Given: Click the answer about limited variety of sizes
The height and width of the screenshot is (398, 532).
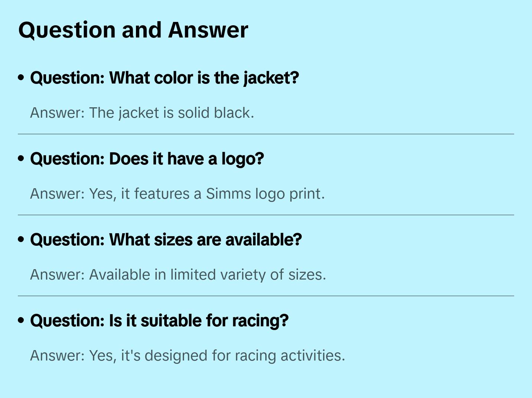Looking at the screenshot, I should pos(178,275).
